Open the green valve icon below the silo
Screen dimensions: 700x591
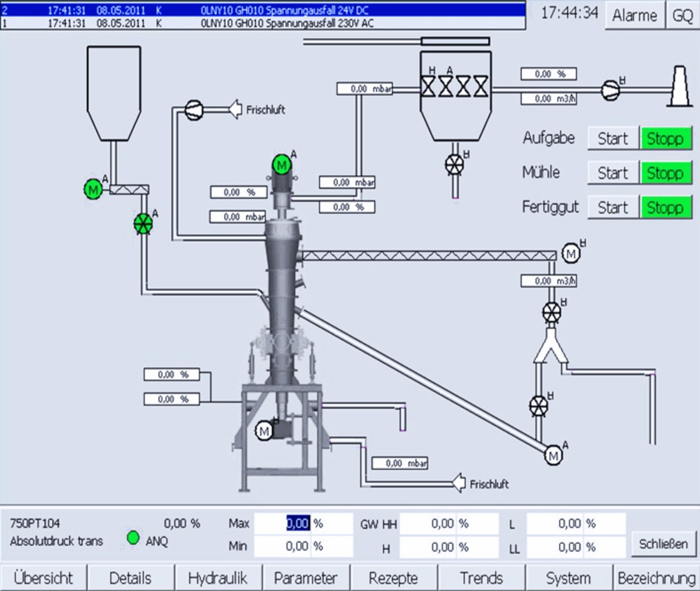pyautogui.click(x=144, y=225)
